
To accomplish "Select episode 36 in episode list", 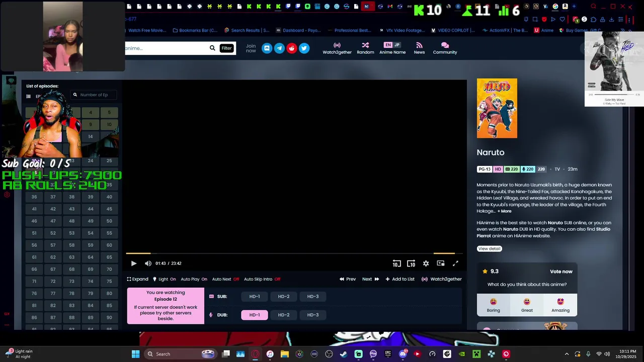I will point(34,197).
